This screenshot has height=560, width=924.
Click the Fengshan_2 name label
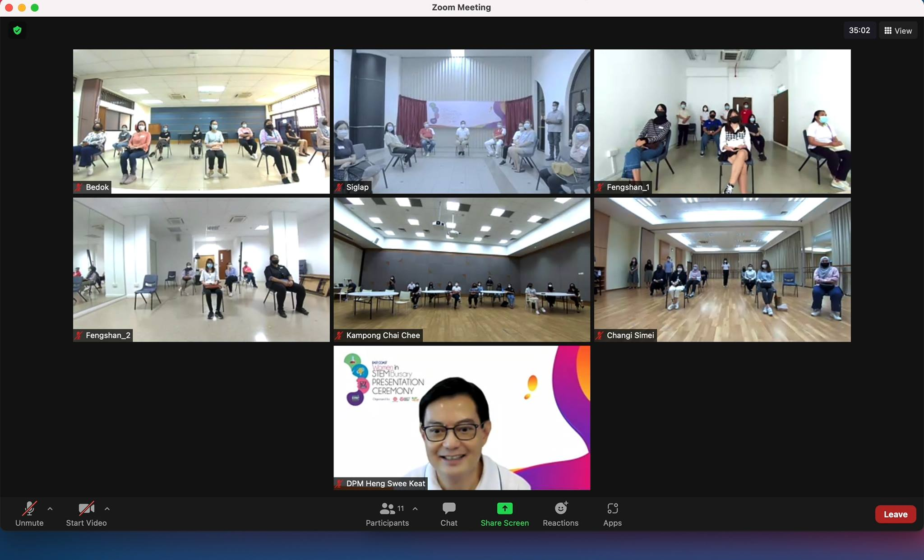pos(108,335)
